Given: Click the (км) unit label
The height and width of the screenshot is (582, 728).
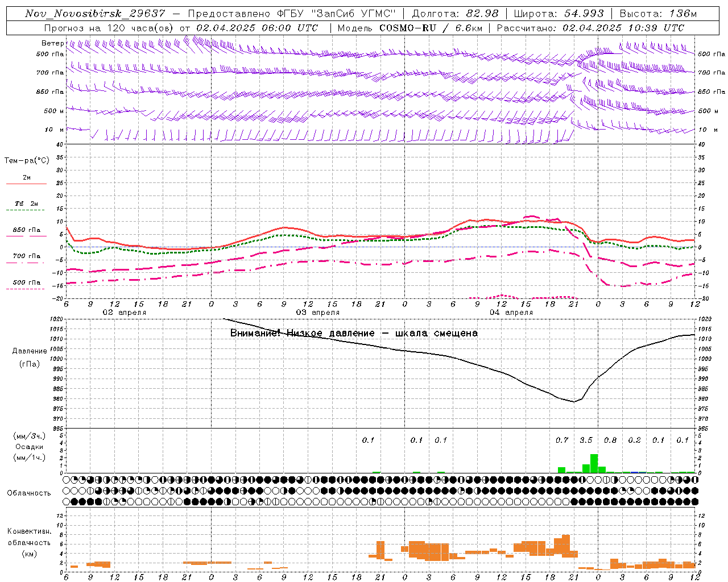Looking at the screenshot, I should (x=30, y=554).
